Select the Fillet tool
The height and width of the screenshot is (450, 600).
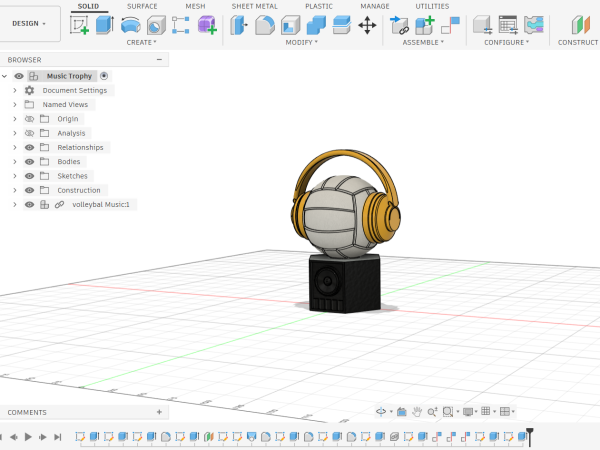click(x=265, y=25)
